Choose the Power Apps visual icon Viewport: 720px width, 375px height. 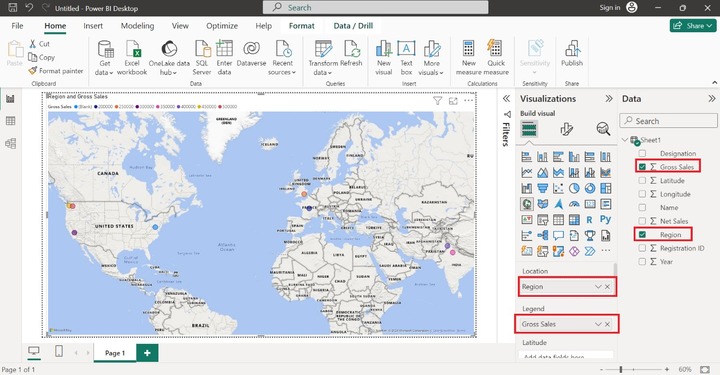574,251
